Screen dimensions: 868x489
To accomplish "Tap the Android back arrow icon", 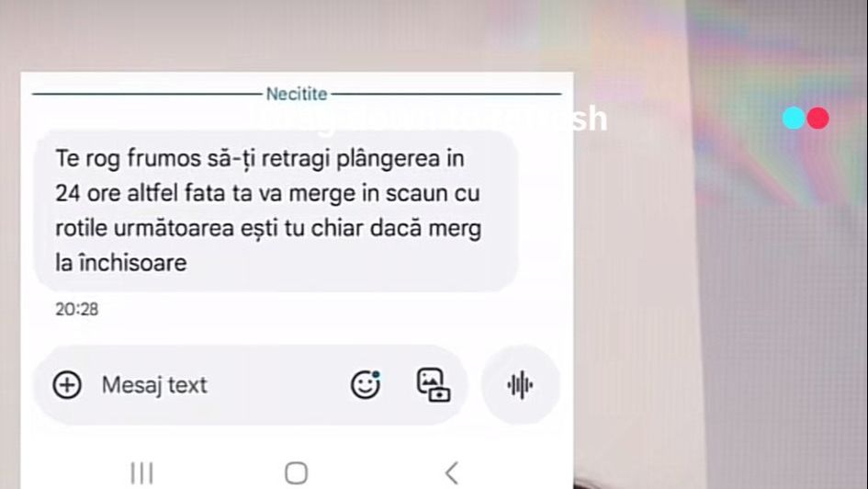I will 452,473.
